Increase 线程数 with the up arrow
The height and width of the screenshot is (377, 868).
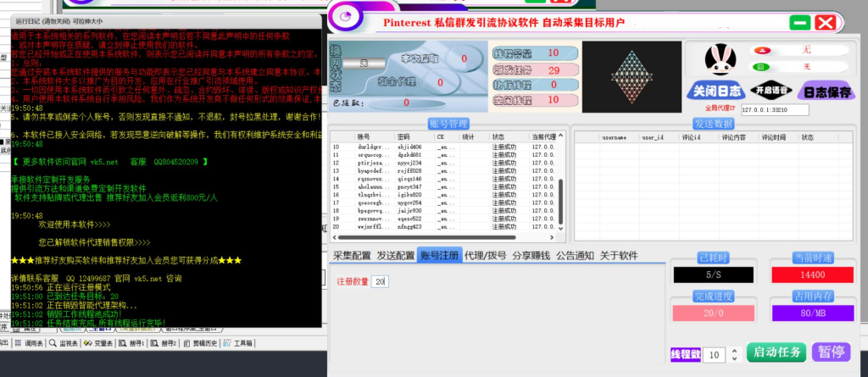coord(735,351)
